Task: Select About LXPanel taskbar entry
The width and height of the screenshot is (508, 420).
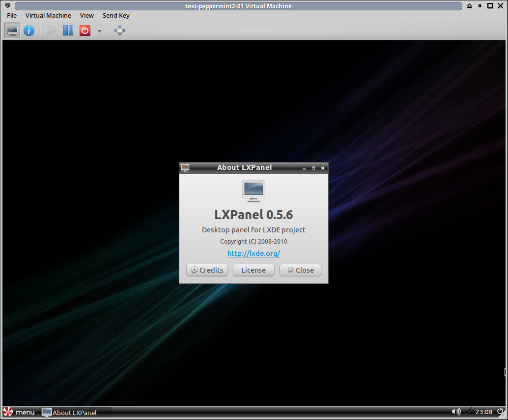Action: click(76, 413)
